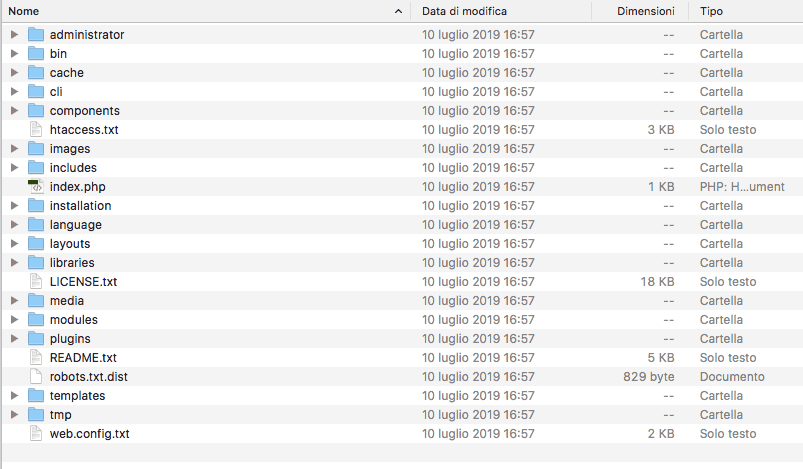Screen dimensions: 803x469
Task: Click the index.php file icon
Action: coord(36,187)
